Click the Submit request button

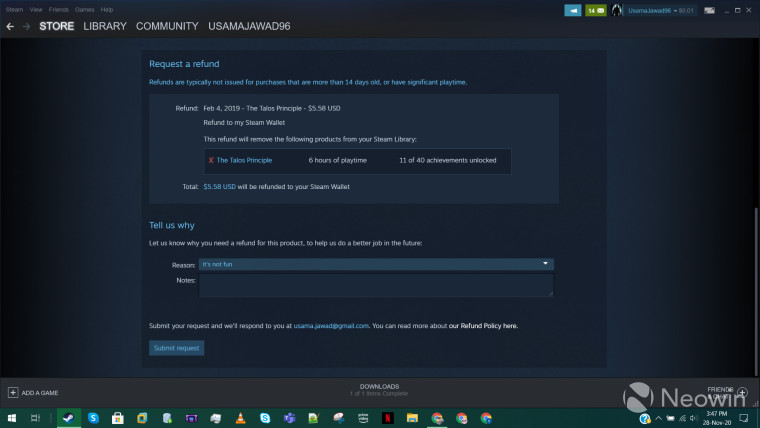(x=176, y=348)
